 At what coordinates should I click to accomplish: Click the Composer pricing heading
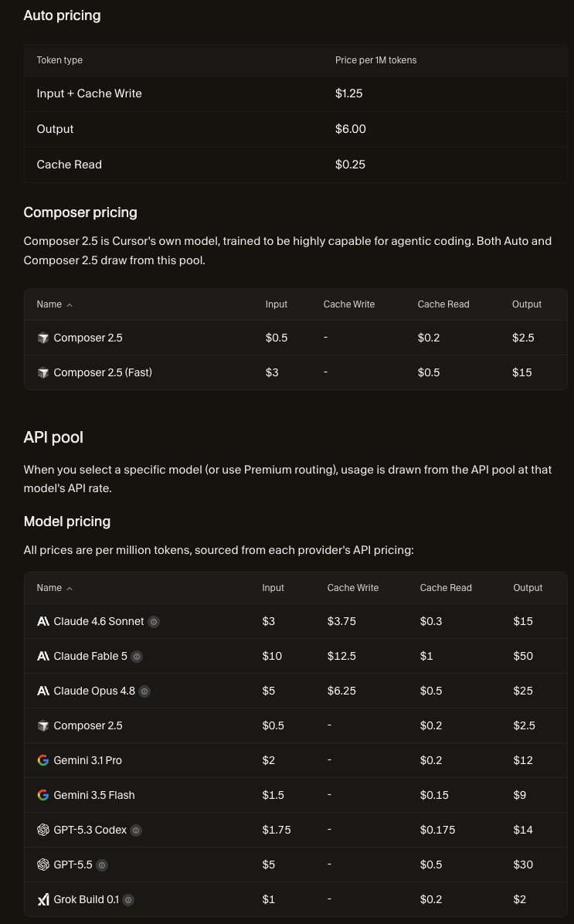pyautogui.click(x=80, y=212)
